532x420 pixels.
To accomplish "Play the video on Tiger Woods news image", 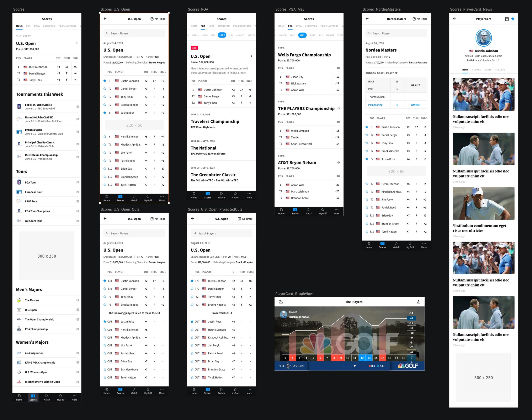I will click(483, 204).
